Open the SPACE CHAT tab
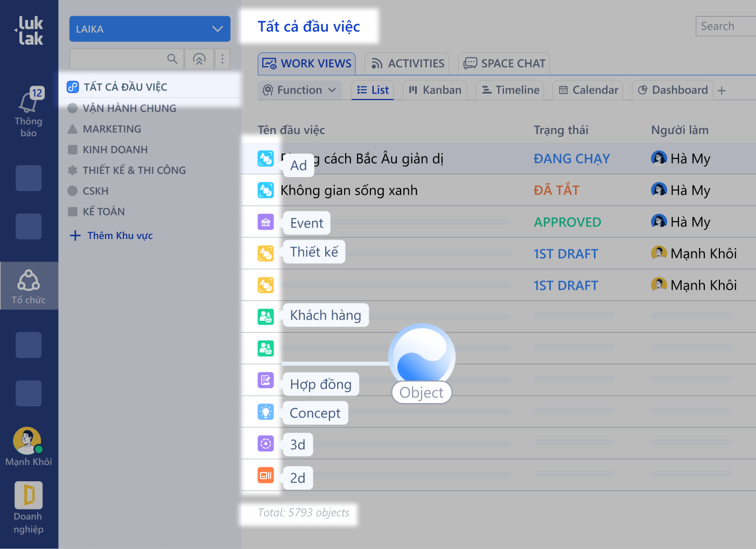This screenshot has height=549, width=756. click(x=505, y=64)
